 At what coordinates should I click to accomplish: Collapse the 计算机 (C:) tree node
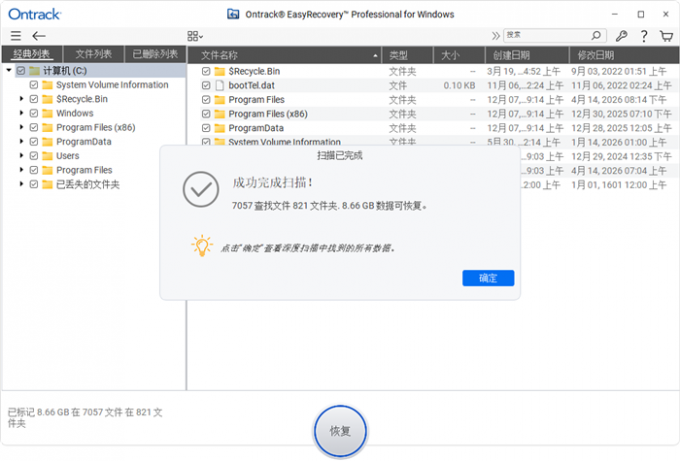pyautogui.click(x=9, y=70)
